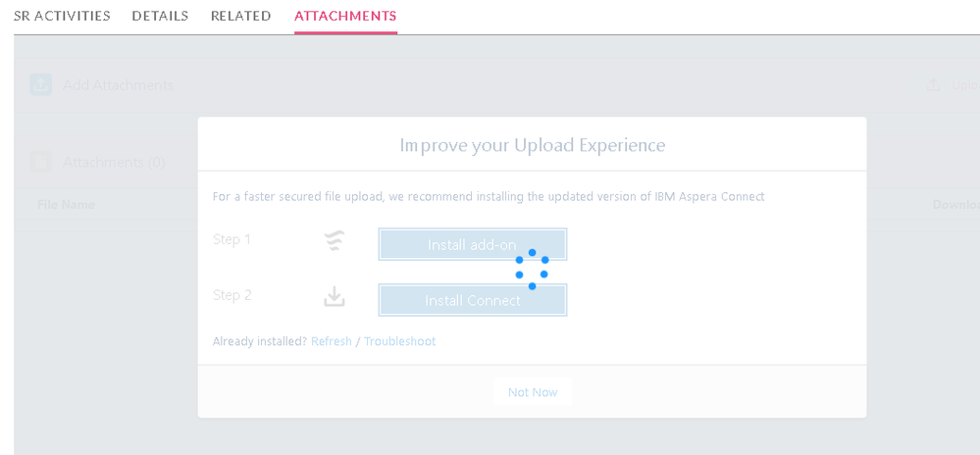The height and width of the screenshot is (455, 980).
Task: Click the Add Attachments label
Action: 118,85
